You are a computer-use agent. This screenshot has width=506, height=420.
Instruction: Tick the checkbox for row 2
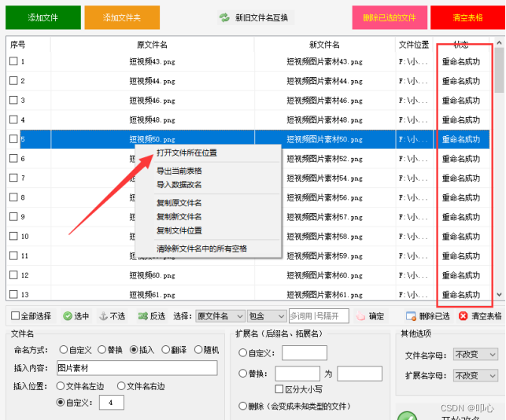point(13,80)
